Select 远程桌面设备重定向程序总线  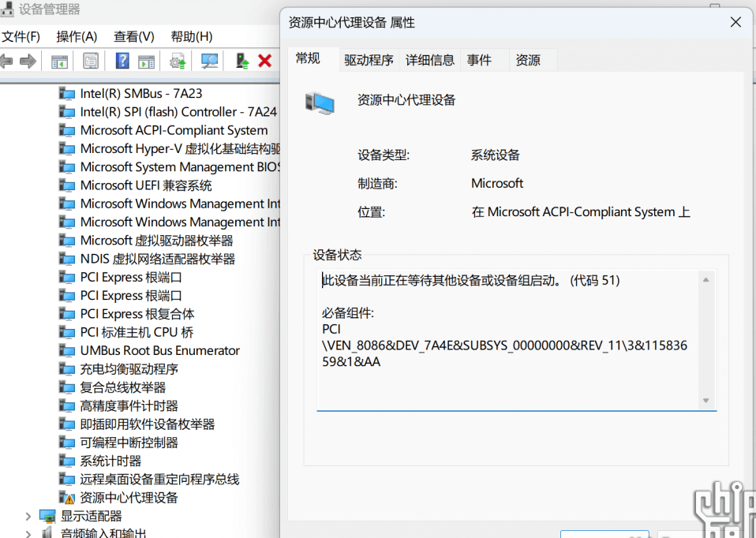point(159,479)
